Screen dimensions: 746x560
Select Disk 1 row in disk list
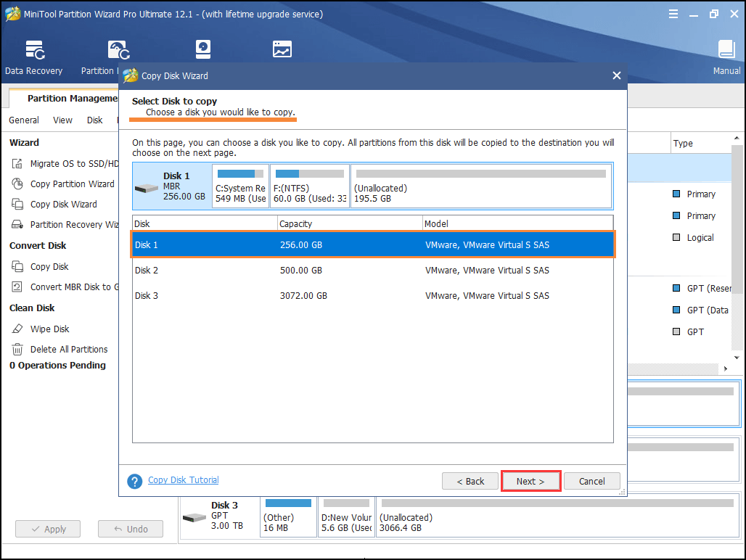pos(372,245)
